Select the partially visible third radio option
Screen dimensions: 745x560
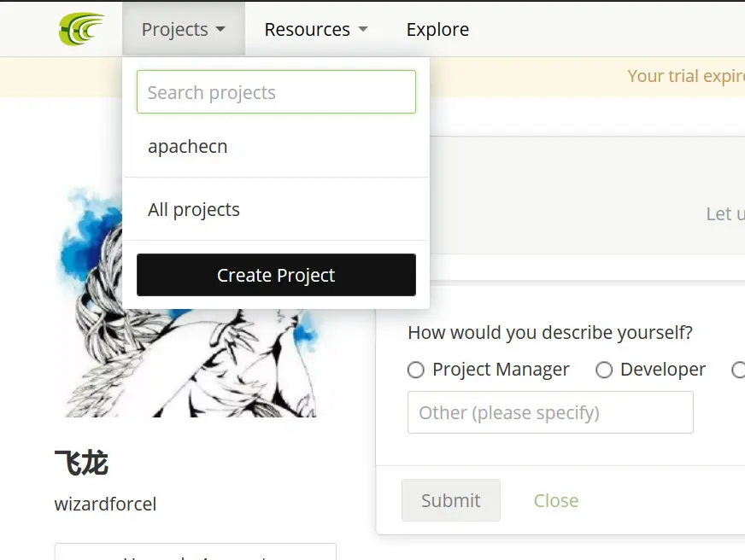(738, 370)
